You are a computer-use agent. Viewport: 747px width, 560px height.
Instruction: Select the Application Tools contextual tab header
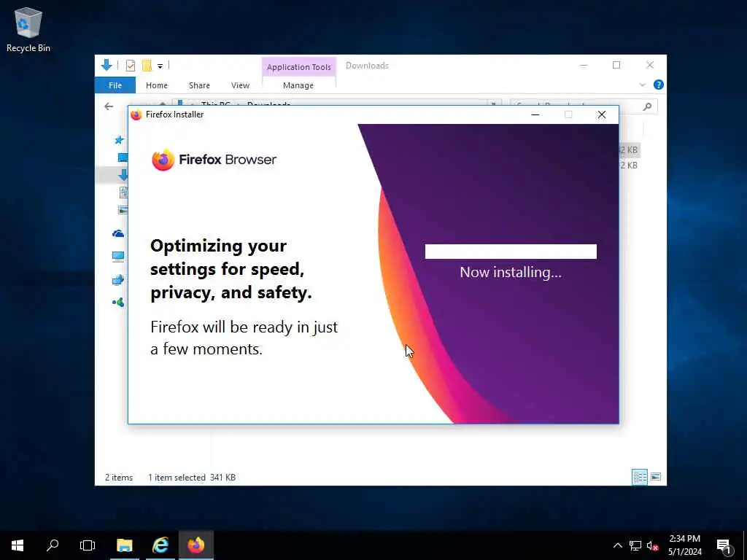click(298, 67)
